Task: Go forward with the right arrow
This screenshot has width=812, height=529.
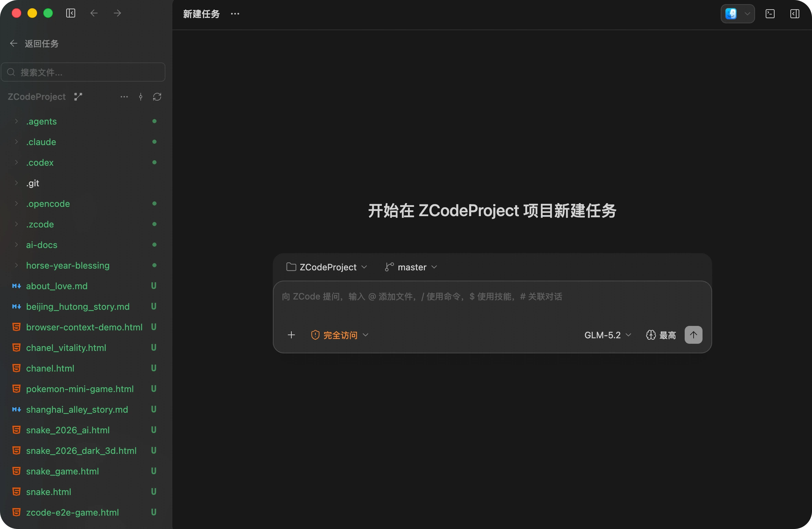Action: pyautogui.click(x=117, y=13)
